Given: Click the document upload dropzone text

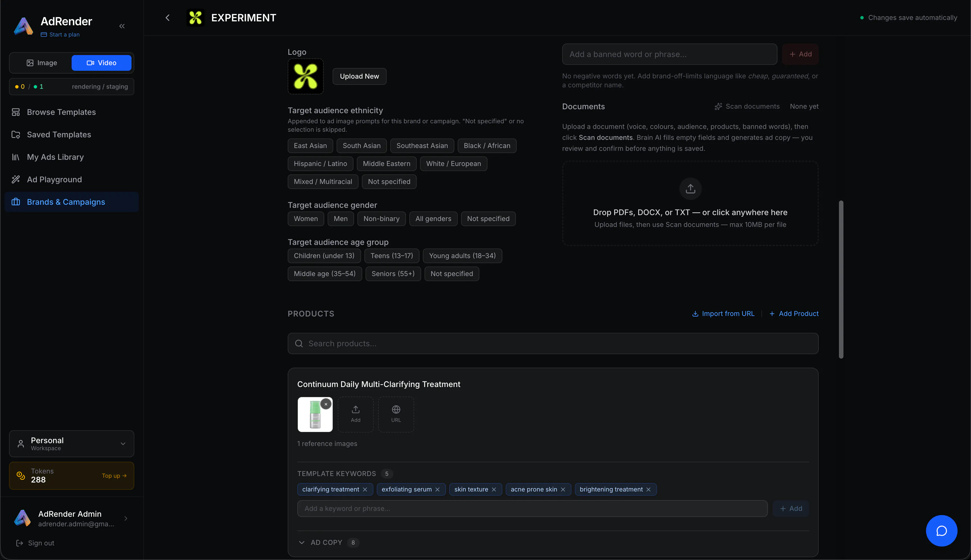Looking at the screenshot, I should coord(690,212).
